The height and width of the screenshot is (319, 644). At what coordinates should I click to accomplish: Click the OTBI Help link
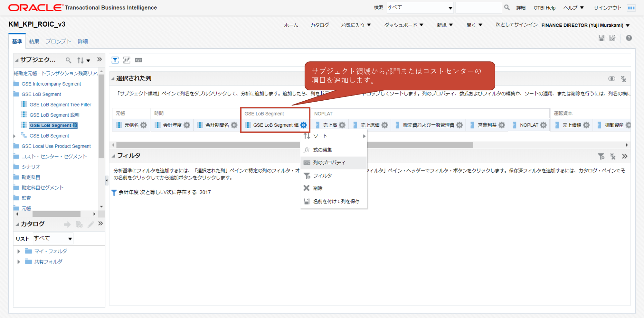(x=545, y=8)
